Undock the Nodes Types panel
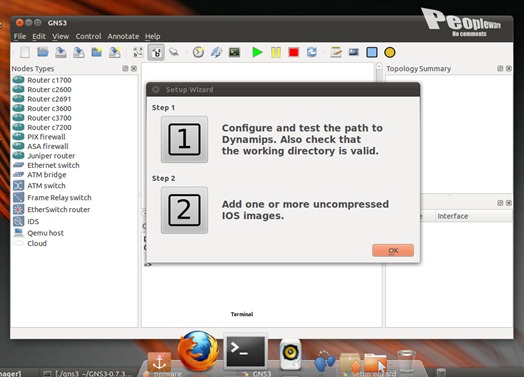524x377 pixels. (x=125, y=68)
